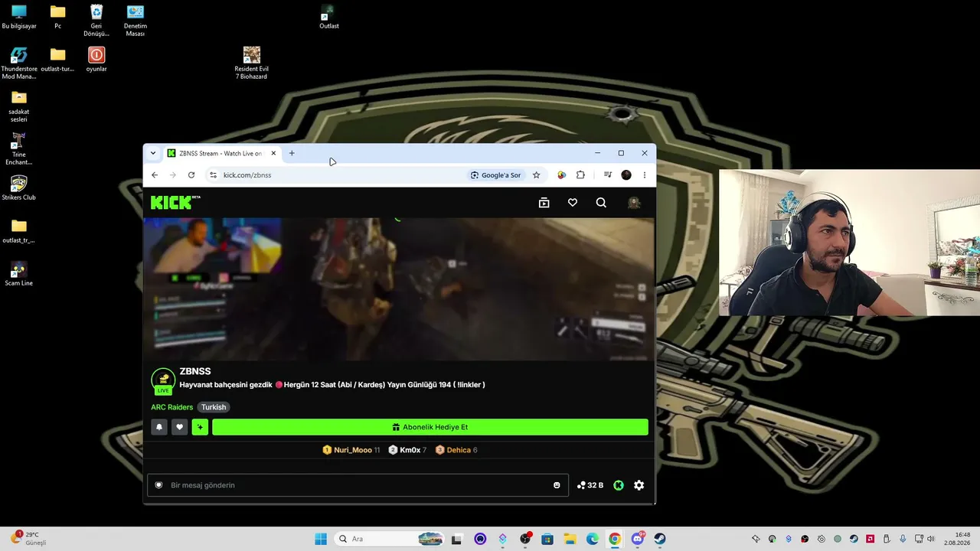Select the sadakat sesleri folder
Screen dimensions: 980x551
tap(19, 106)
